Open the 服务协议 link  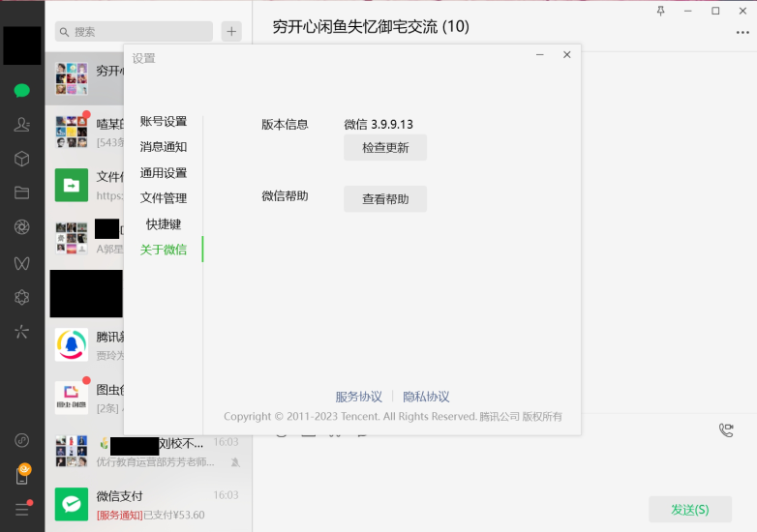(359, 397)
